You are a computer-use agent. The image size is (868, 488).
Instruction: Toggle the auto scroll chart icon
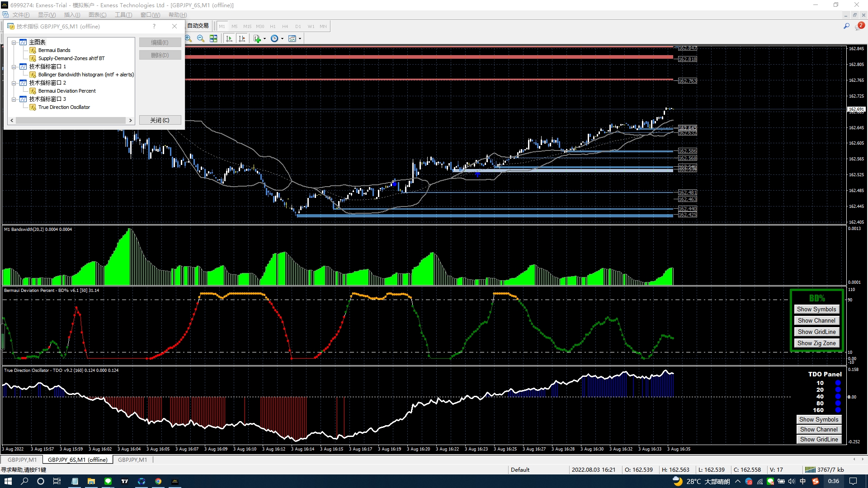pyautogui.click(x=229, y=39)
